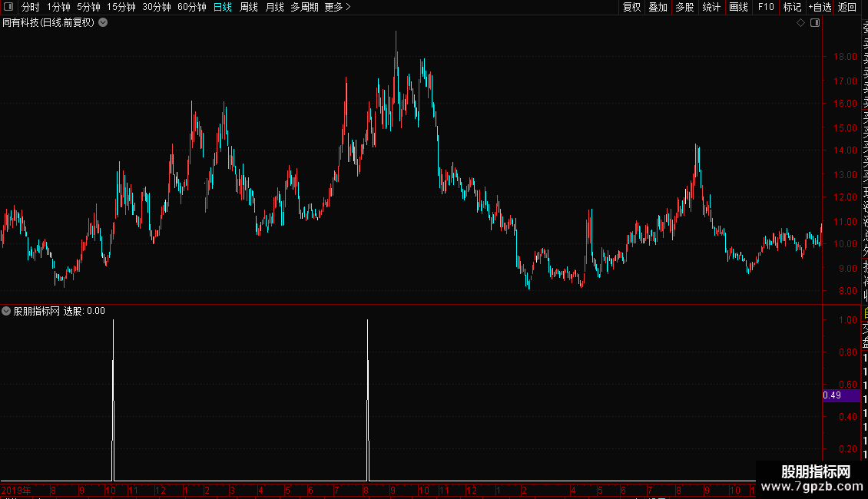Open F10 company info
868x499 pixels.
coord(766,7)
